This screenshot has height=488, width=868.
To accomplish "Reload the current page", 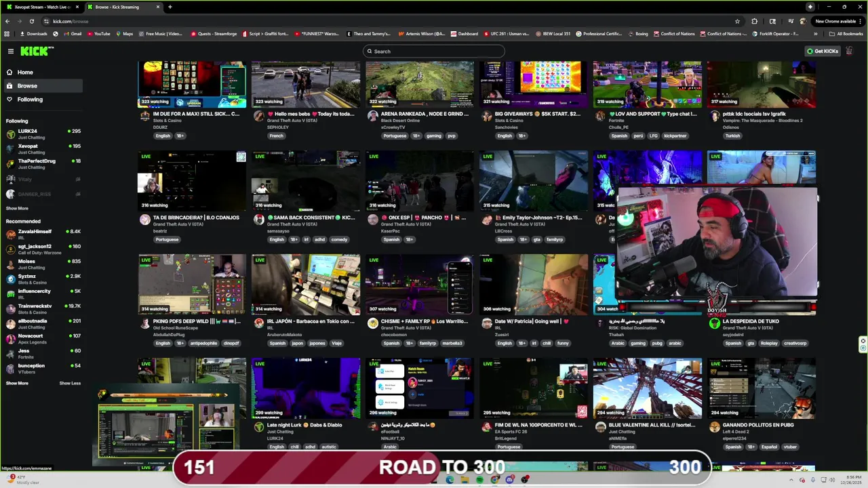I will point(31,21).
